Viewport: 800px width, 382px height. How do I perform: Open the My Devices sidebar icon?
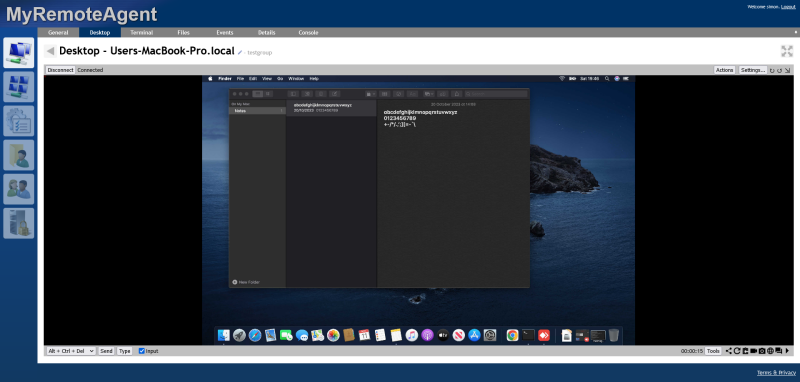tap(18, 53)
